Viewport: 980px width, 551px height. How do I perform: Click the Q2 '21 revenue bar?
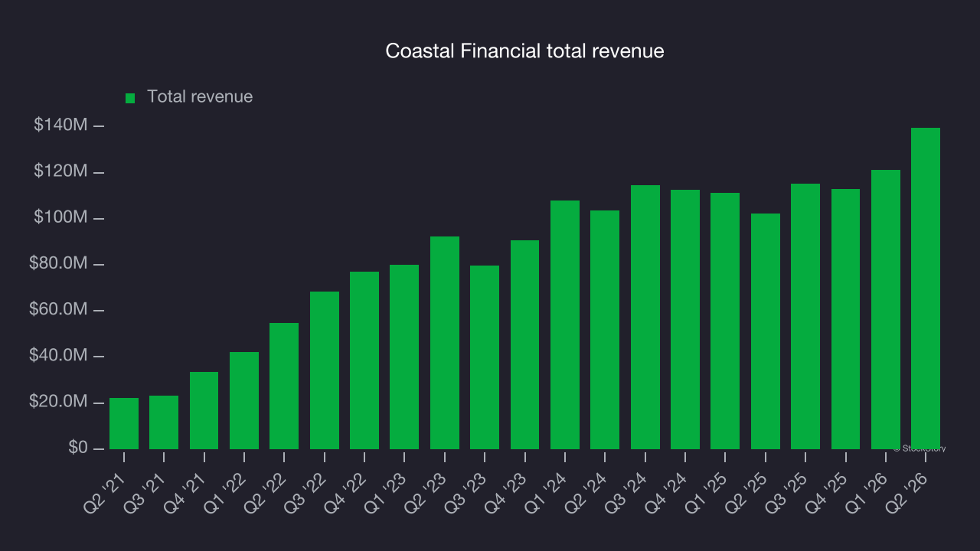(124, 423)
